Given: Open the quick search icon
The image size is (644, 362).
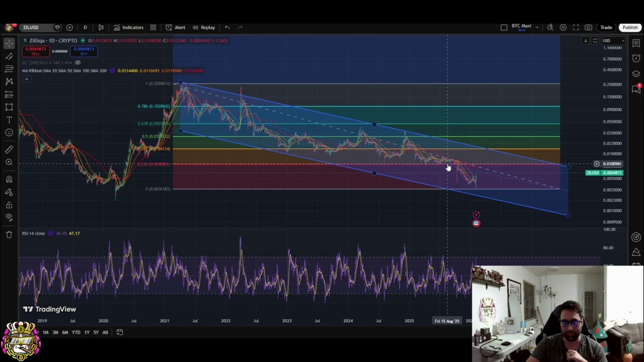Looking at the screenshot, I should point(550,27).
